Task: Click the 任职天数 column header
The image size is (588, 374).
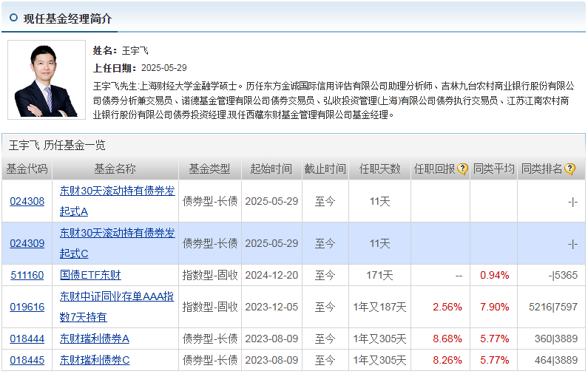Action: (x=380, y=169)
